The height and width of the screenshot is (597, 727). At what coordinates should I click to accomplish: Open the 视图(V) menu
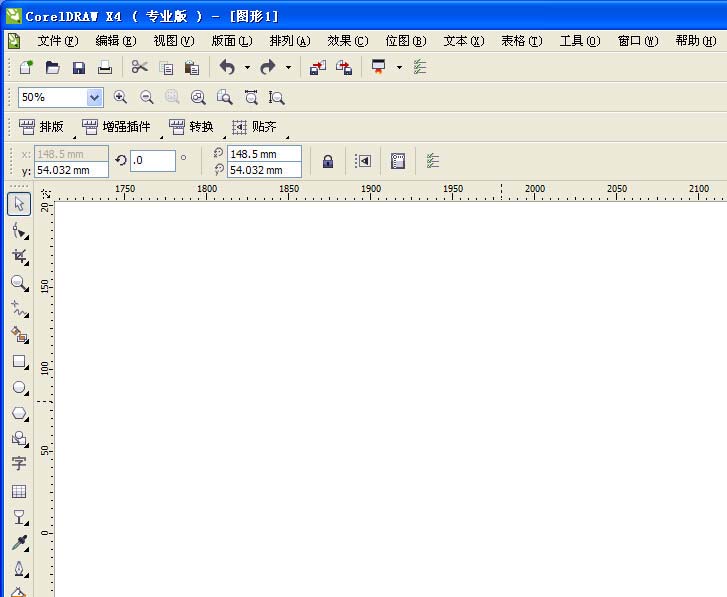point(174,41)
